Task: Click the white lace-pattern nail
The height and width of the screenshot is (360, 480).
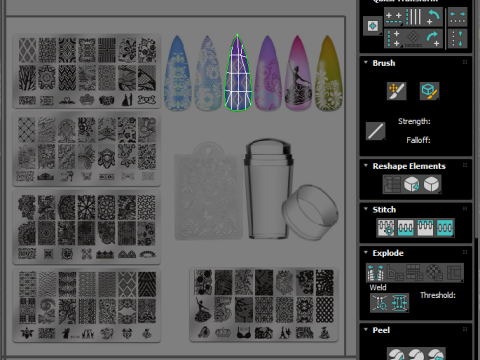Action: [x=208, y=73]
